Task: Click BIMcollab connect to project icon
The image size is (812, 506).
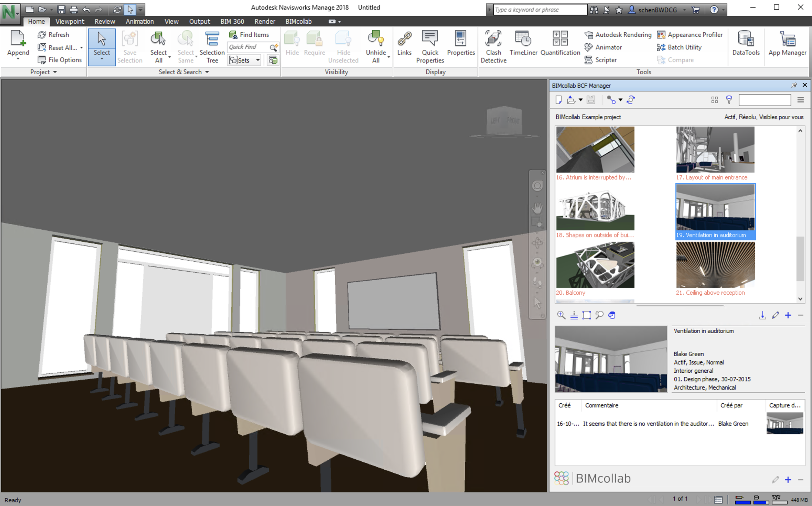Action: pyautogui.click(x=611, y=100)
